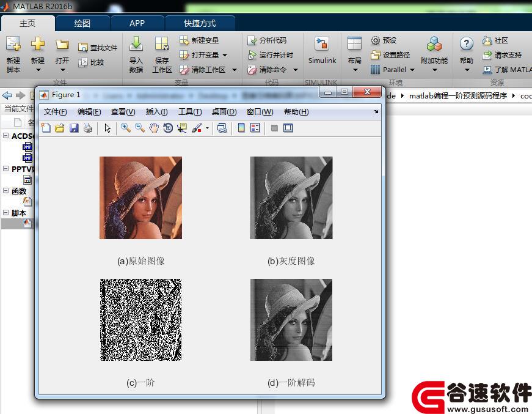
Task: Click the matlab编程一阶预测源码程序 path segment
Action: [458, 96]
